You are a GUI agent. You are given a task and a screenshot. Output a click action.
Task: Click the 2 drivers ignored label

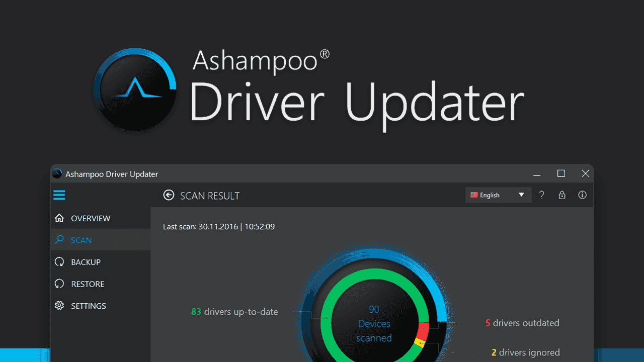[x=526, y=352]
